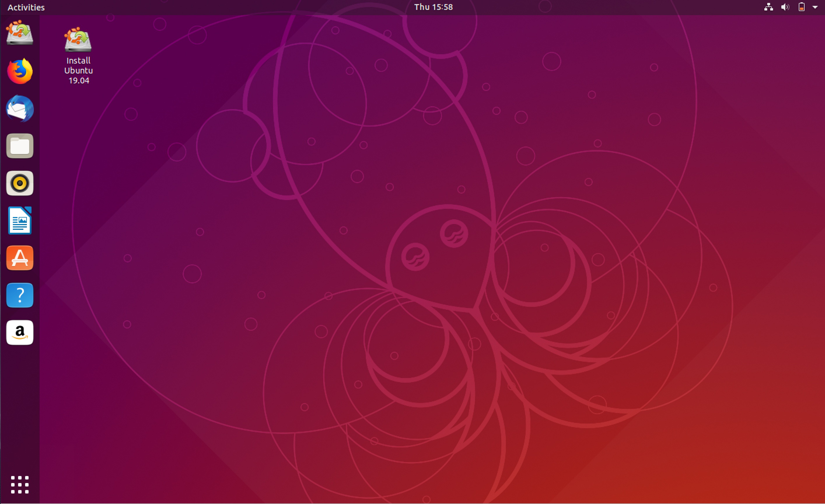This screenshot has width=825, height=504.
Task: Show the all applications grid
Action: click(20, 484)
